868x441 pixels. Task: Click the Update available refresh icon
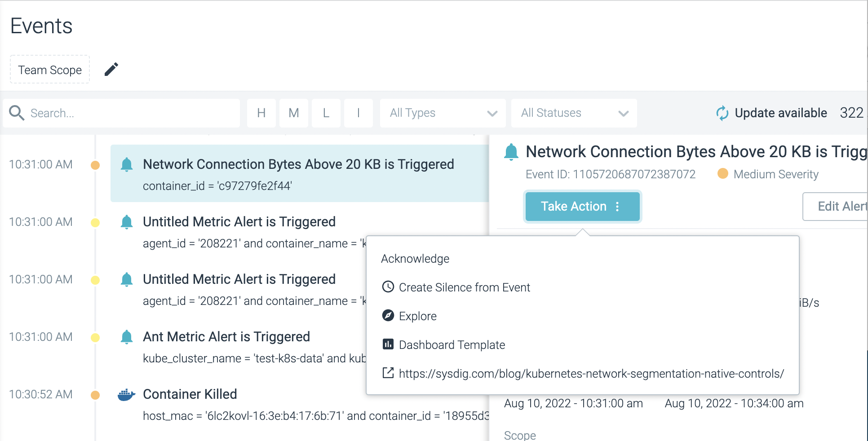[x=722, y=113]
